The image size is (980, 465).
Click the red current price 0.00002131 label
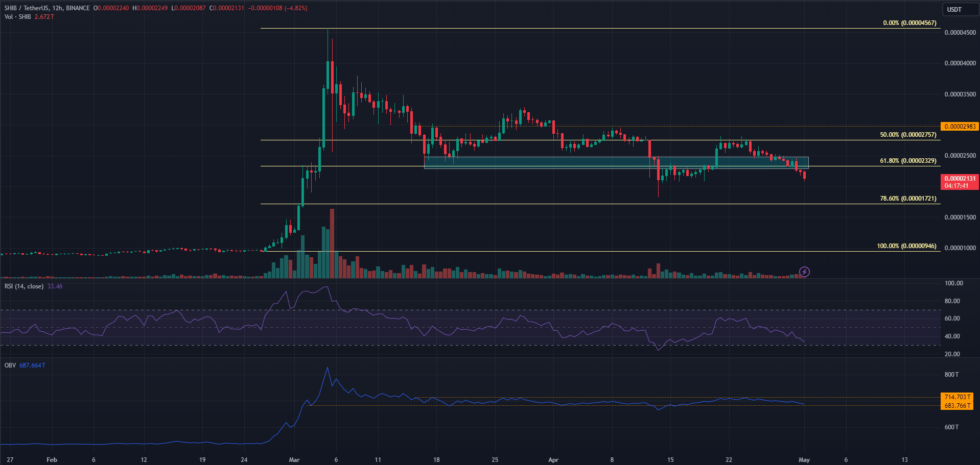(960, 179)
